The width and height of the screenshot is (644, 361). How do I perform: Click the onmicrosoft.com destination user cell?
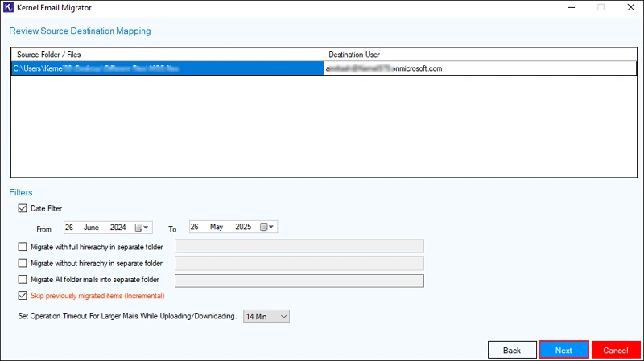pos(480,68)
